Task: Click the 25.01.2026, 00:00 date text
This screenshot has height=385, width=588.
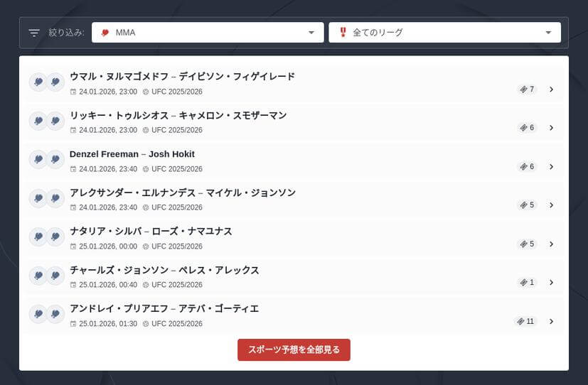Action: pyautogui.click(x=108, y=246)
